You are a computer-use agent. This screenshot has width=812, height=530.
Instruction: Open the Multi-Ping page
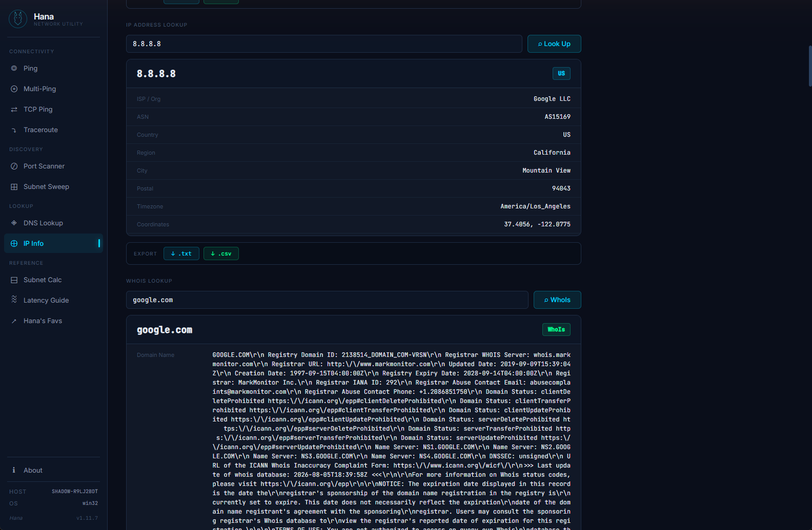(53, 89)
